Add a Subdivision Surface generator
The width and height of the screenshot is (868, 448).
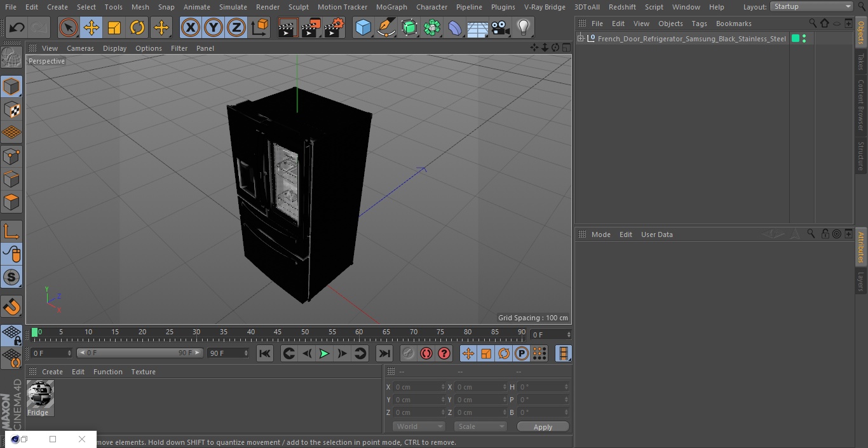(409, 27)
